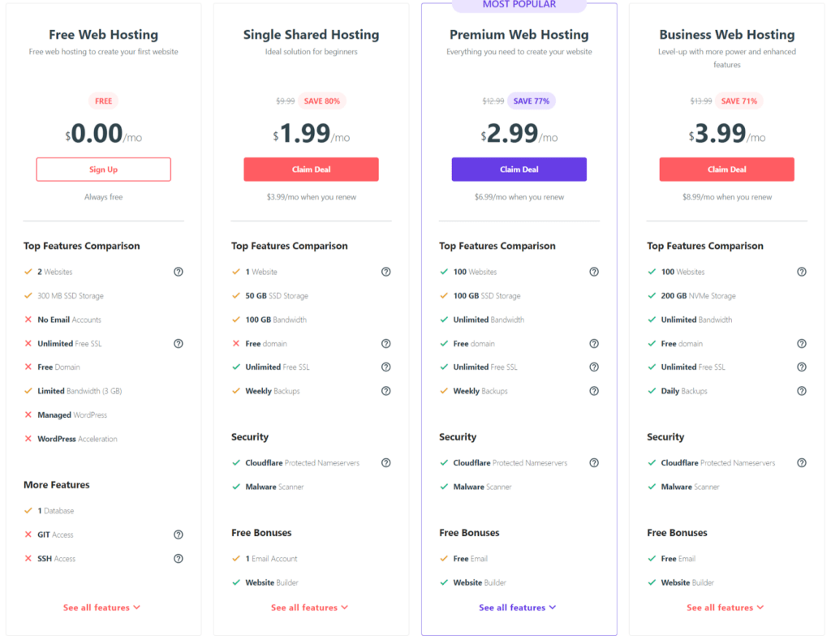Open tooltip for Cloudflare Protected Nameservers in Single Shared
The image size is (831, 644).
pyautogui.click(x=386, y=462)
